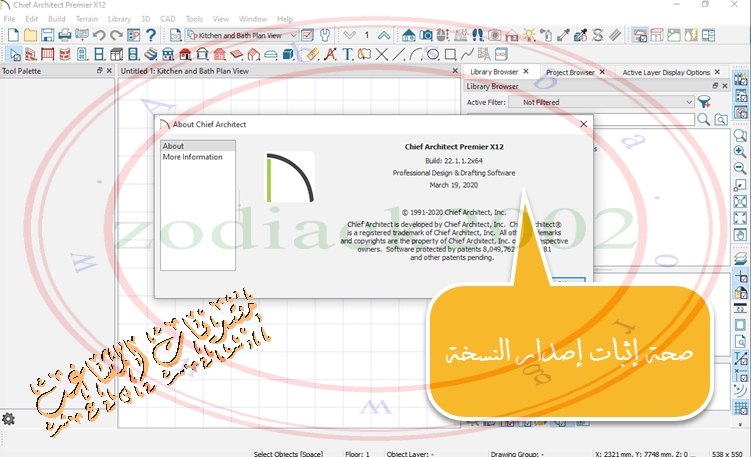Open a plan with the folder icon

point(30,35)
